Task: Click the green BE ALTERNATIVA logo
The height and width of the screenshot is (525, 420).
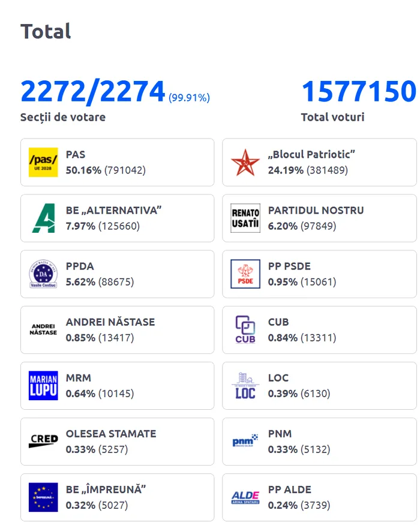Action: tap(43, 218)
